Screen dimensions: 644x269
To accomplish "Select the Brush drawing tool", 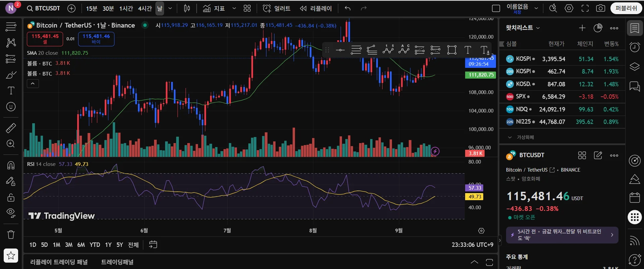I will coord(11,75).
